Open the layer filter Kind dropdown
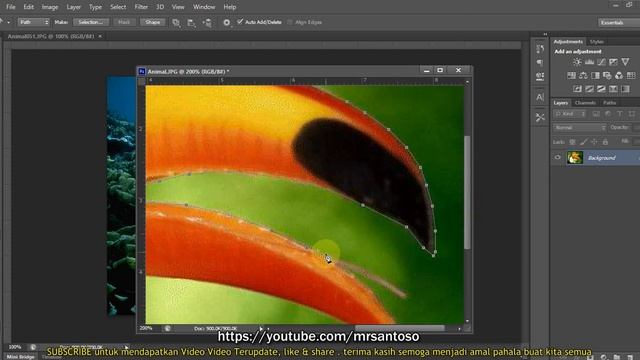 570,114
